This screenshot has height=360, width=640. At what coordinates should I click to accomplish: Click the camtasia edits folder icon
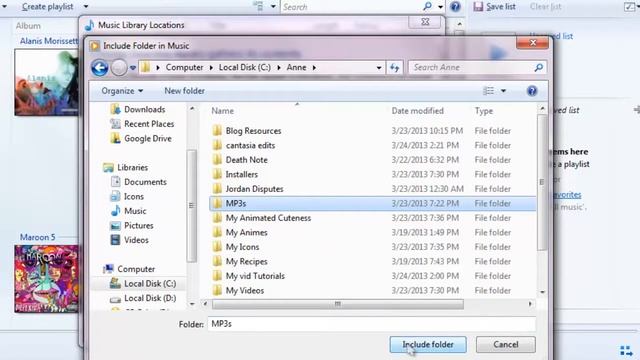217,145
